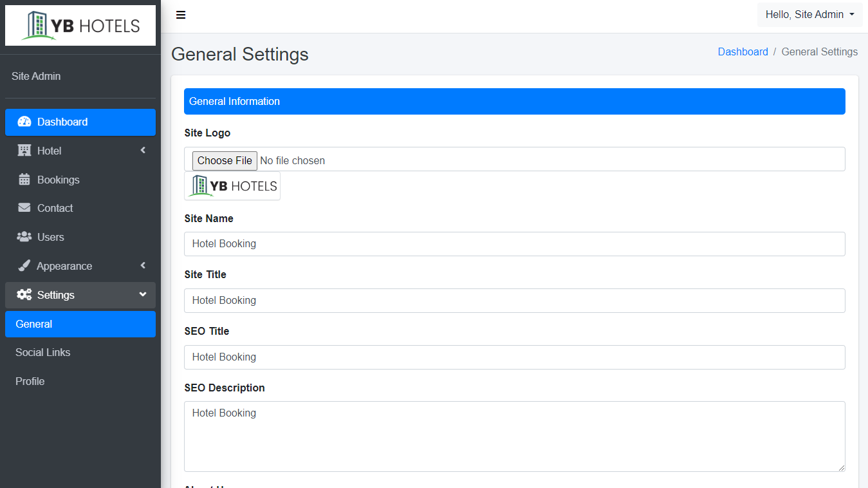This screenshot has height=488, width=868.
Task: Click the Dashboard speedometer icon
Action: [x=24, y=122]
